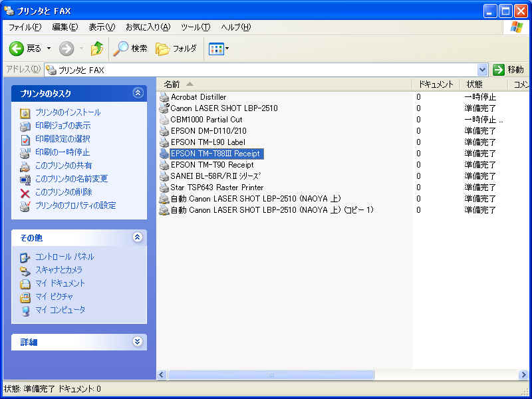Click the プリンタのインストール icon in tasks
This screenshot has height=399, width=532.
click(25, 113)
